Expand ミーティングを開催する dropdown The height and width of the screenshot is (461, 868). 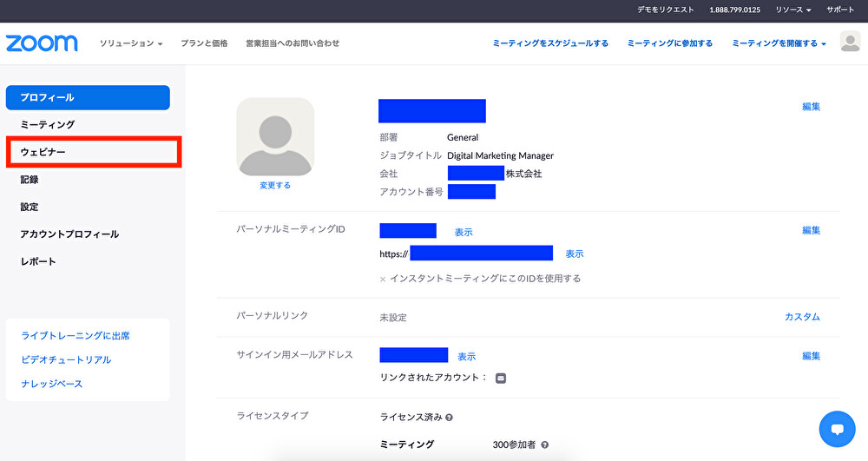(779, 43)
